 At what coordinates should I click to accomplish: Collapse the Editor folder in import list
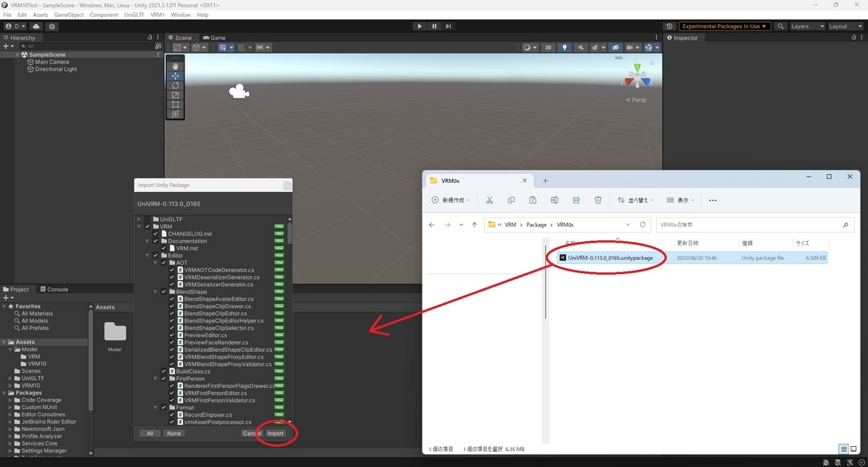pyautogui.click(x=148, y=256)
